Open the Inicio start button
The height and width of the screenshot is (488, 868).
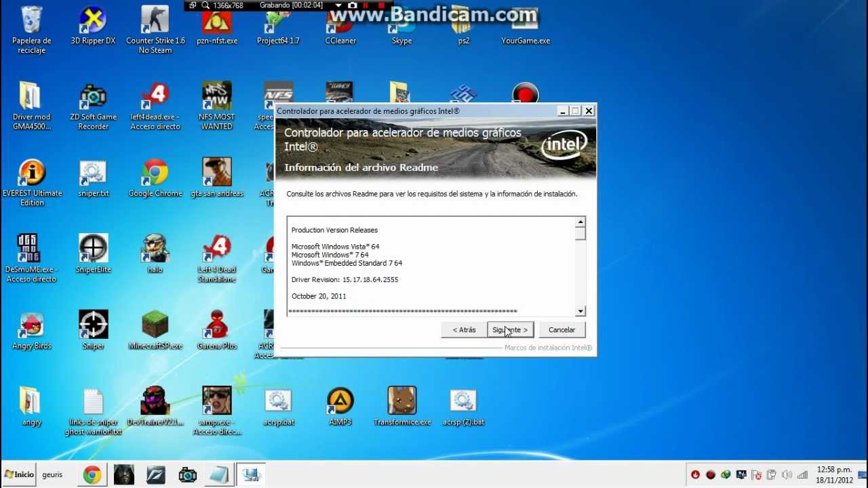click(x=20, y=474)
